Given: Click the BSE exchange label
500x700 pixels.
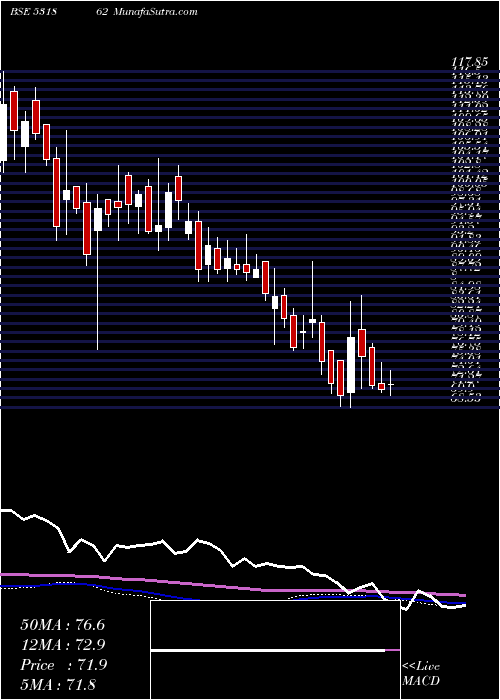Looking at the screenshot, I should pyautogui.click(x=20, y=12).
